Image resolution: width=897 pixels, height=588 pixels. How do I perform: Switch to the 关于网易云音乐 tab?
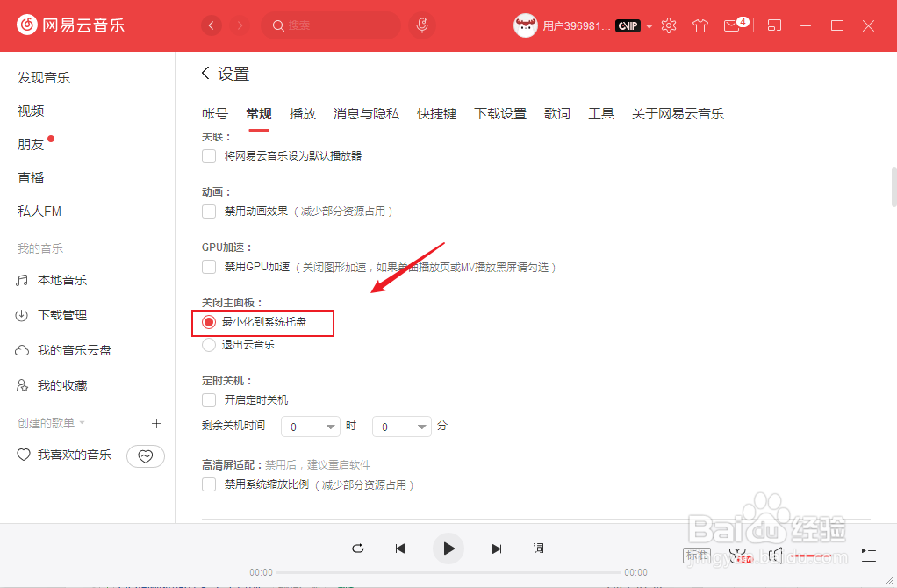[x=678, y=114]
